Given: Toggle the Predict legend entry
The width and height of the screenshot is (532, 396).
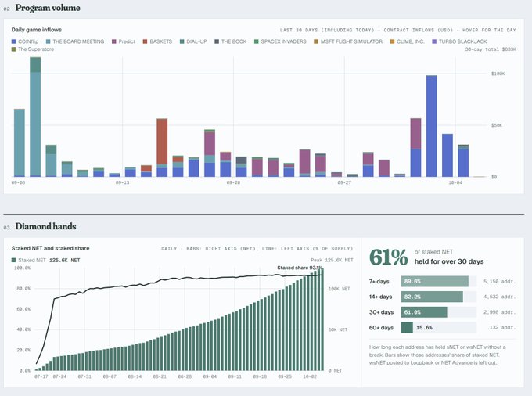Looking at the screenshot, I should click(124, 41).
